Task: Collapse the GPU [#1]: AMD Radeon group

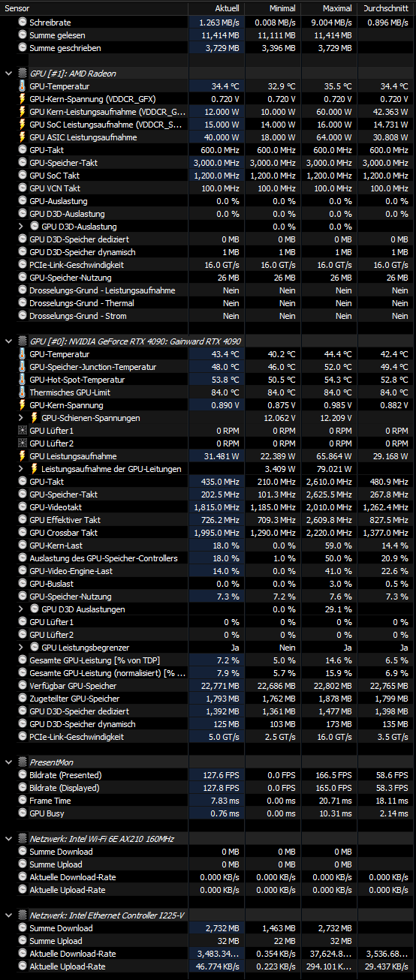Action: click(9, 74)
